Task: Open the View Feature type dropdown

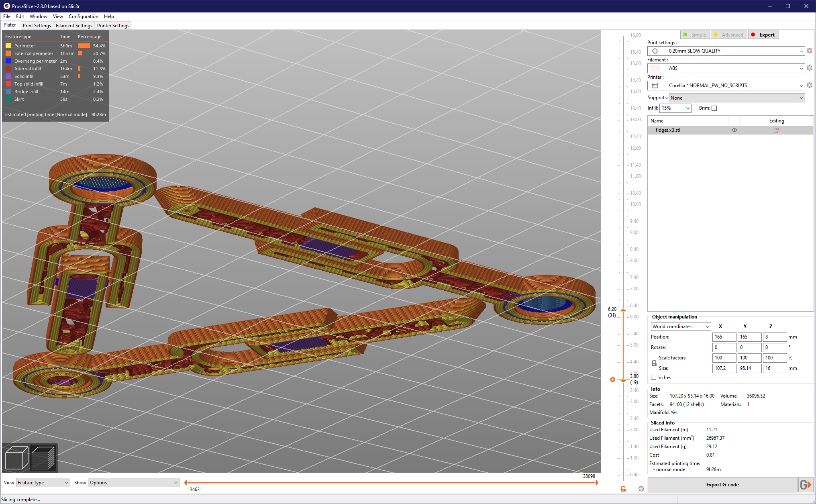Action: pyautogui.click(x=43, y=483)
